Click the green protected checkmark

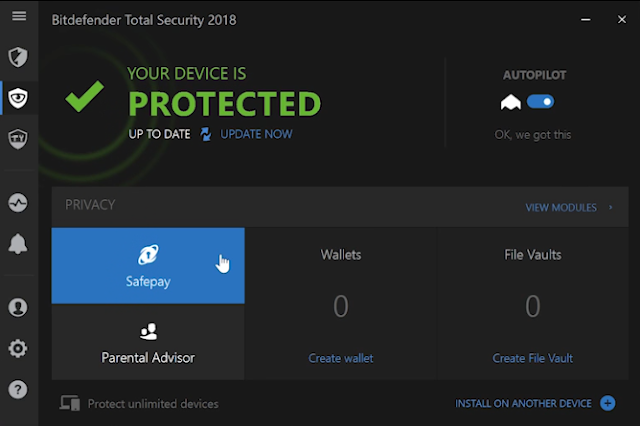[x=84, y=96]
